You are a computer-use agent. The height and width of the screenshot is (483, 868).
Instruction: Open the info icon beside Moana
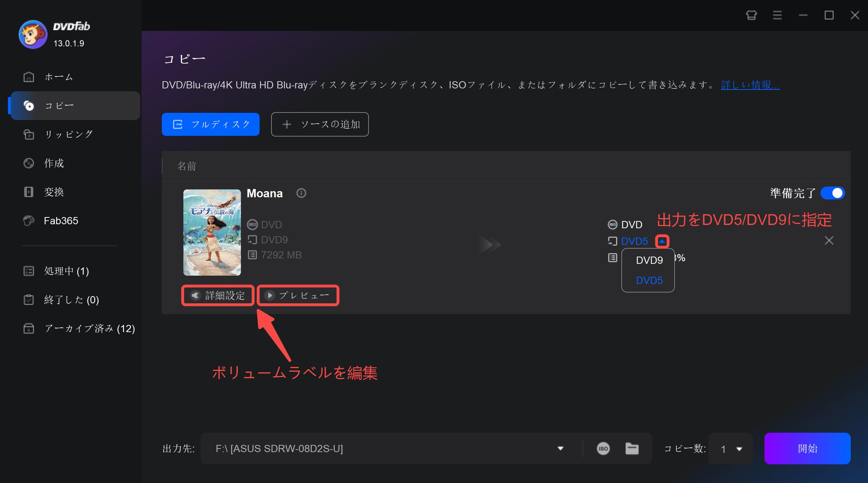pos(301,193)
